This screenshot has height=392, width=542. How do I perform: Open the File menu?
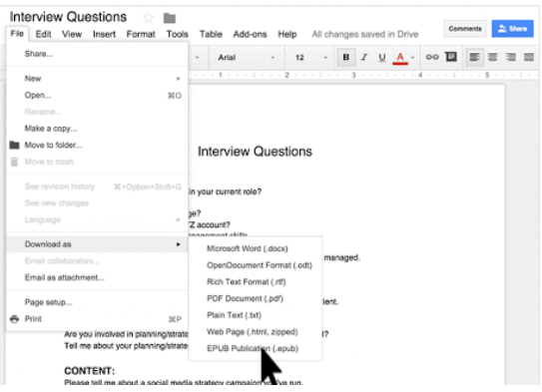17,34
